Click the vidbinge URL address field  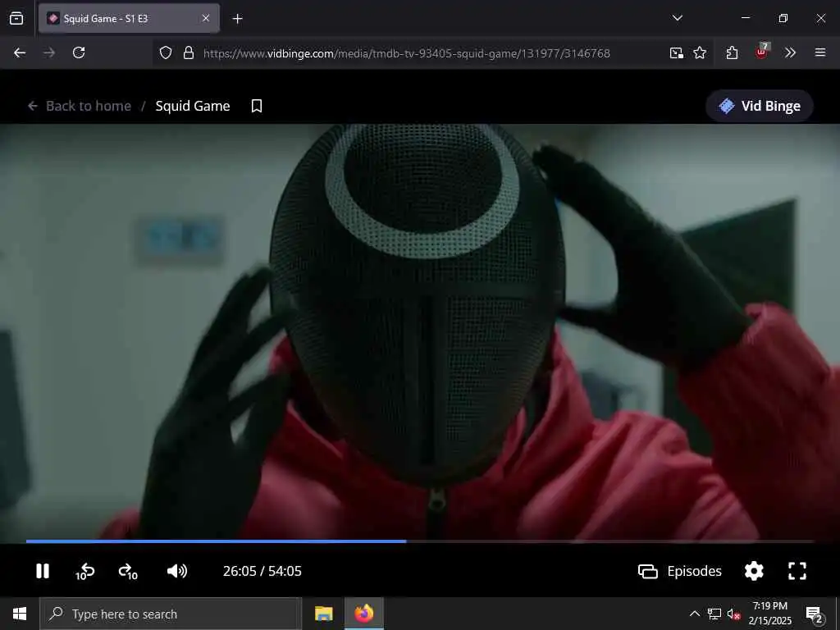407,53
